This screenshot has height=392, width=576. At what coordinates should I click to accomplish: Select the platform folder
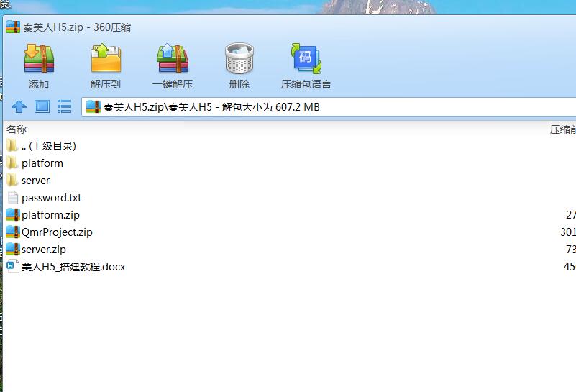(x=42, y=163)
